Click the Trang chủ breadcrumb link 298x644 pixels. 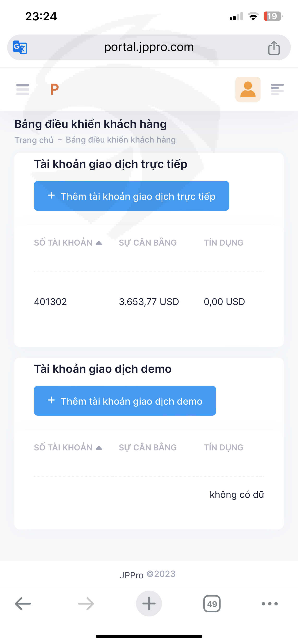[34, 140]
